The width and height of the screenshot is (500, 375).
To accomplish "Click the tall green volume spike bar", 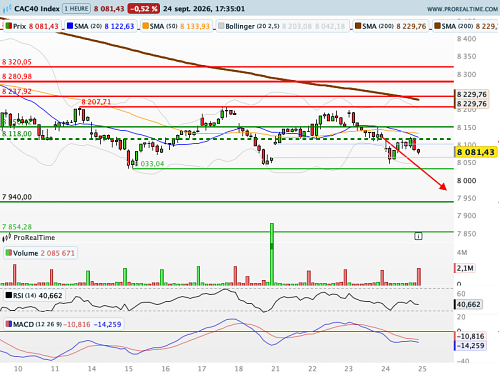I will tap(272, 254).
